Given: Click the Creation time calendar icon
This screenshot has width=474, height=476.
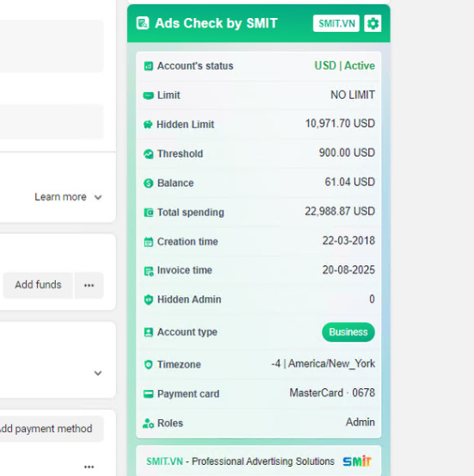Looking at the screenshot, I should point(148,242).
